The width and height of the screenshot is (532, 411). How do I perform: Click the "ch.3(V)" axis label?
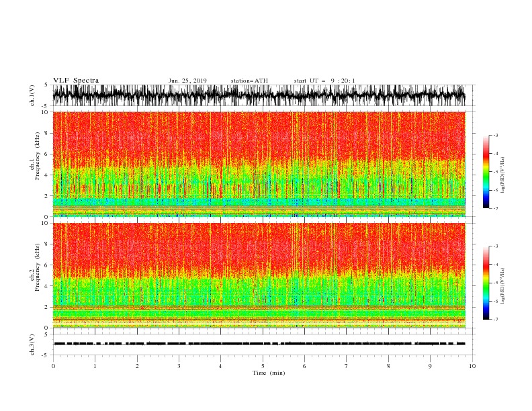coord(32,345)
